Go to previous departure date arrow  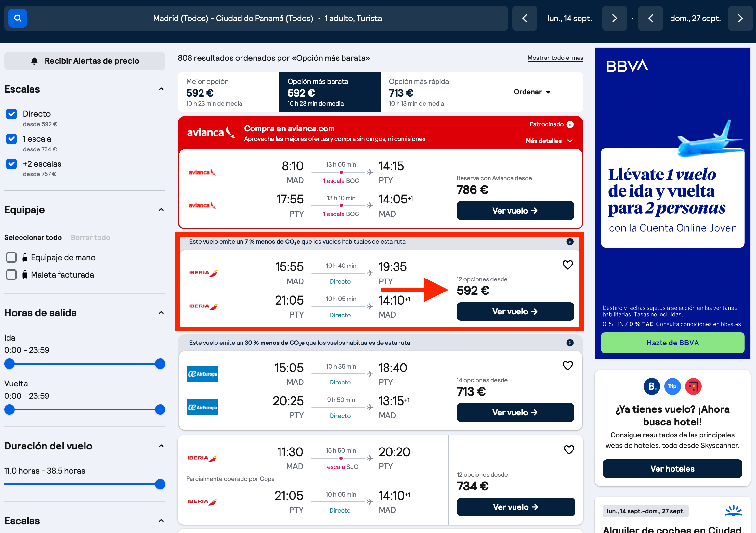pos(525,18)
